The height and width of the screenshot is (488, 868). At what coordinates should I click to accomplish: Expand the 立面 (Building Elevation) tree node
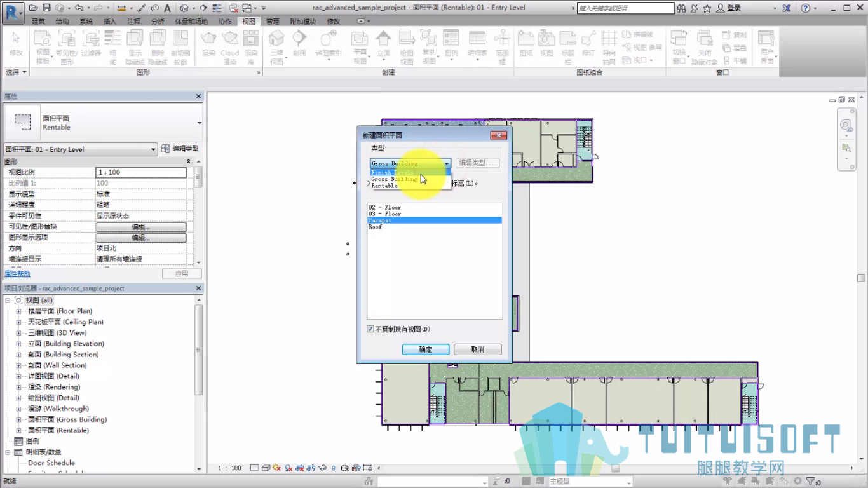tap(19, 344)
